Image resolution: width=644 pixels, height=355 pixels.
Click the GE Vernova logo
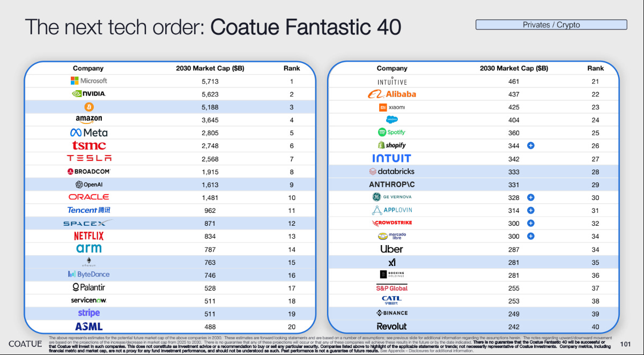(391, 197)
